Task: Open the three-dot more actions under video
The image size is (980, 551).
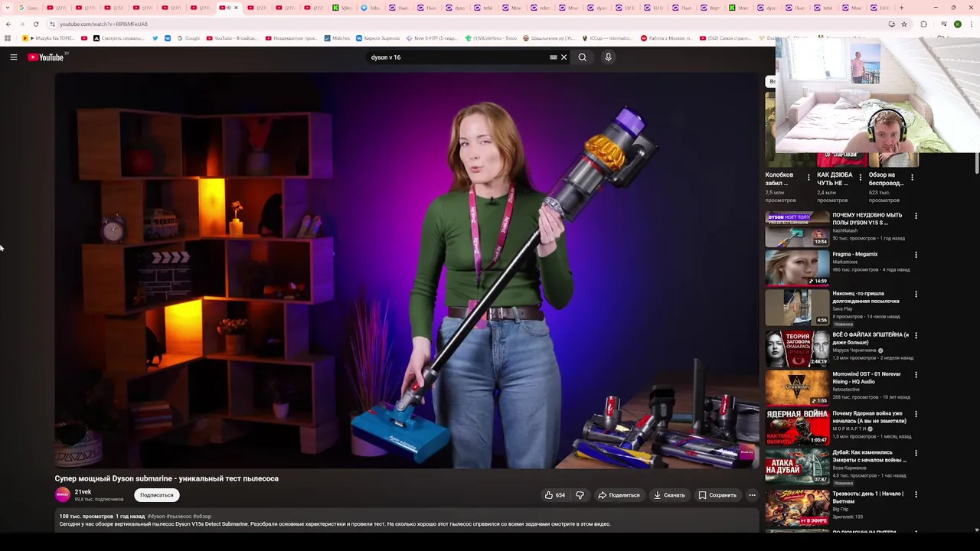Action: tap(752, 495)
